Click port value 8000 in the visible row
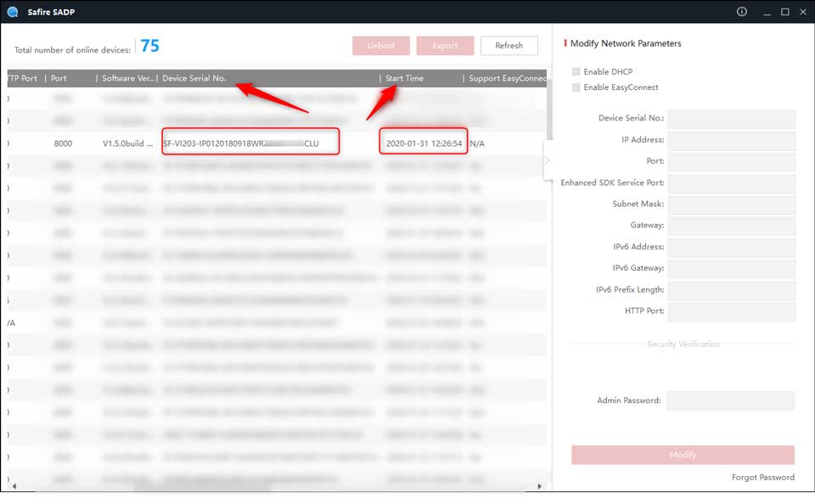 click(63, 143)
